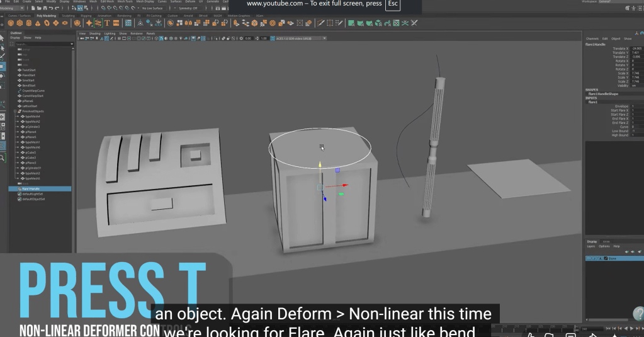Open the Outliner search filter dropdown arrow
The width and height of the screenshot is (644, 337).
[72, 43]
